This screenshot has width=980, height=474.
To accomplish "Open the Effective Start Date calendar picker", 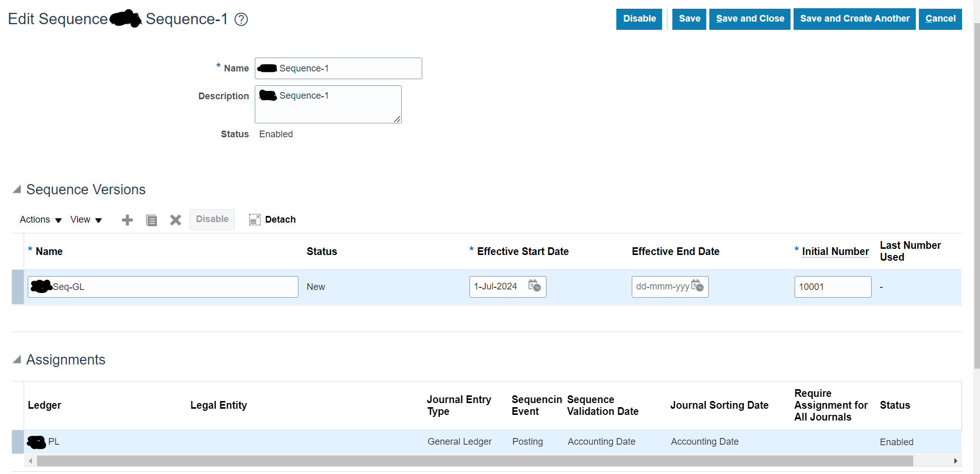I will pyautogui.click(x=535, y=286).
